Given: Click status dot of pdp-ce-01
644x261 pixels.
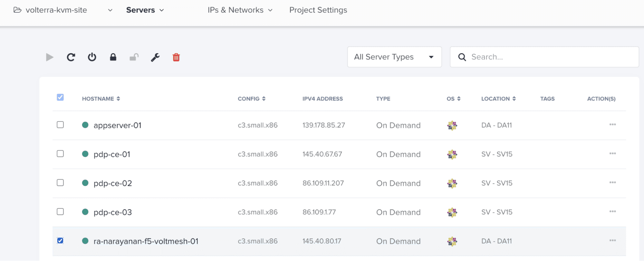Looking at the screenshot, I should (85, 154).
